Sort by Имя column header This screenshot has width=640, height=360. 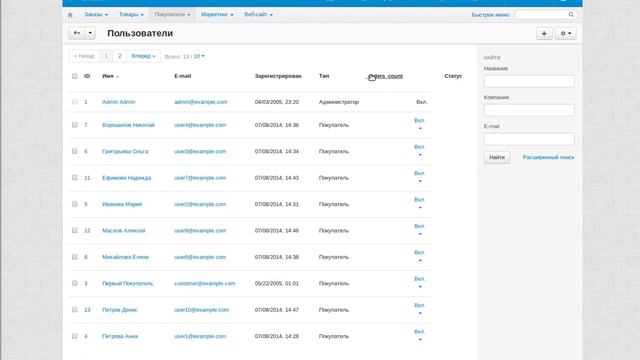[108, 76]
